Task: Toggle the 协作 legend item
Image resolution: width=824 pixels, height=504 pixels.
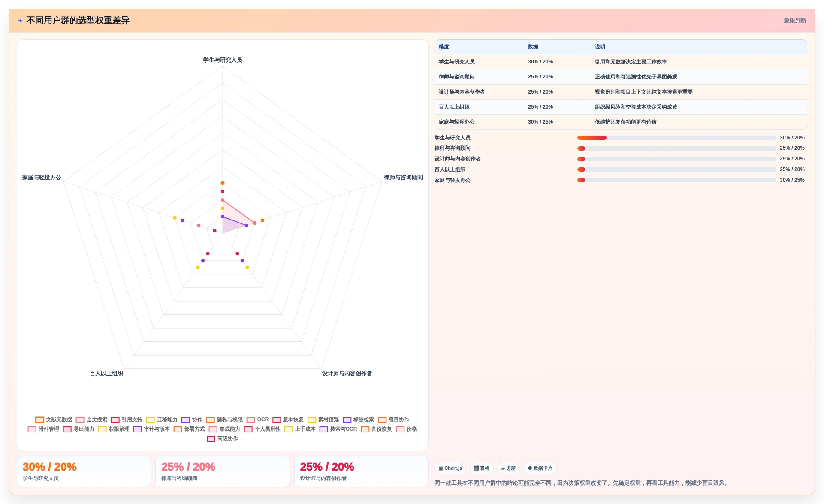Action: (x=192, y=419)
